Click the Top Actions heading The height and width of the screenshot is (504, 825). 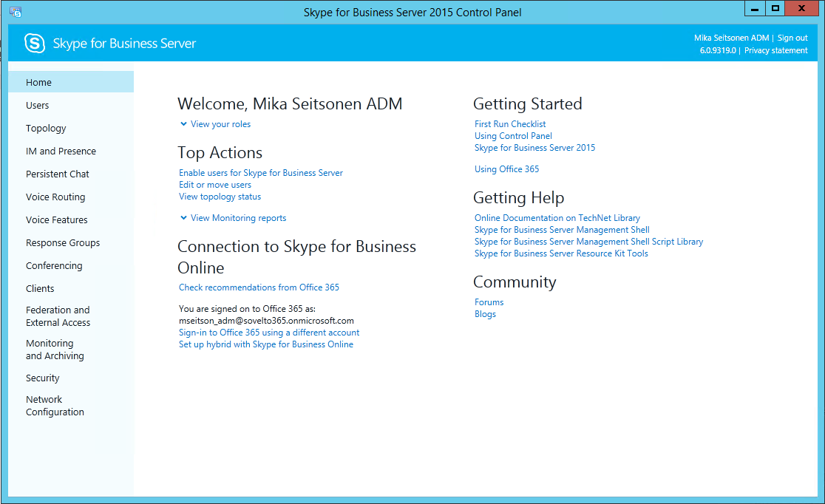point(220,152)
